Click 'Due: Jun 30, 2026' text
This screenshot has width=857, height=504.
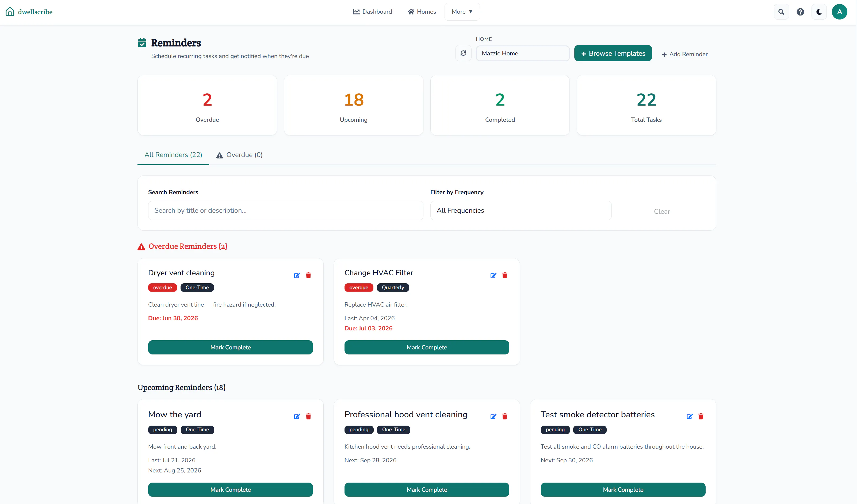(x=173, y=318)
